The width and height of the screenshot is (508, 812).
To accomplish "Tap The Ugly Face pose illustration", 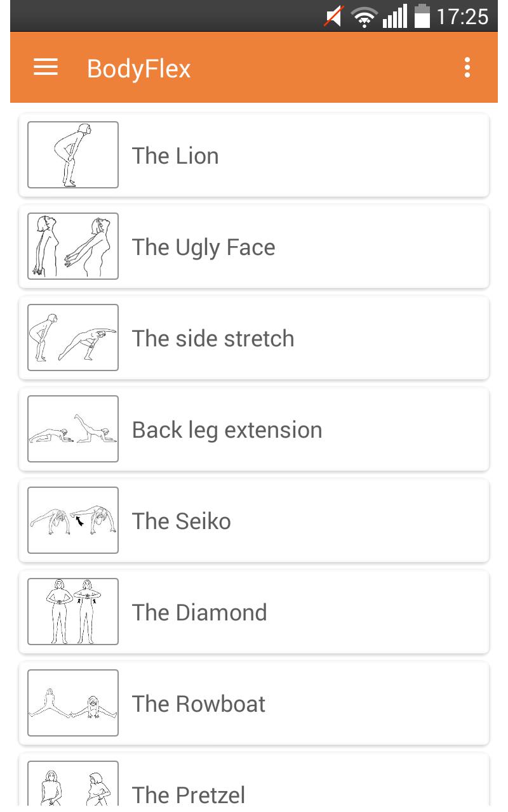I will coord(73,246).
